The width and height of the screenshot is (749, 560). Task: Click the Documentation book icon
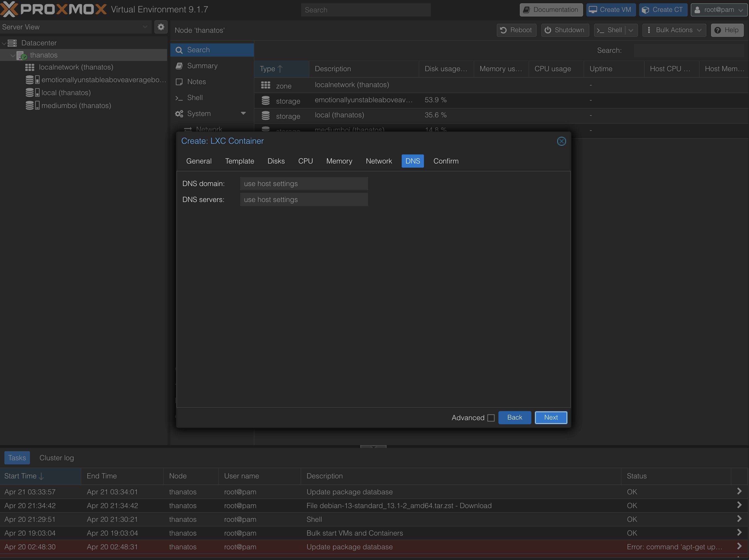click(526, 10)
